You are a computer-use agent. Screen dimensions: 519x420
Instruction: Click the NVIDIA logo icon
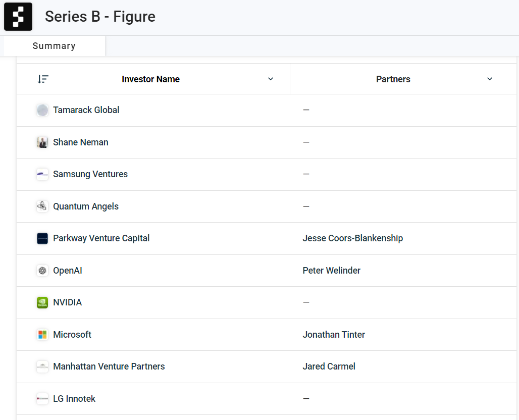42,302
